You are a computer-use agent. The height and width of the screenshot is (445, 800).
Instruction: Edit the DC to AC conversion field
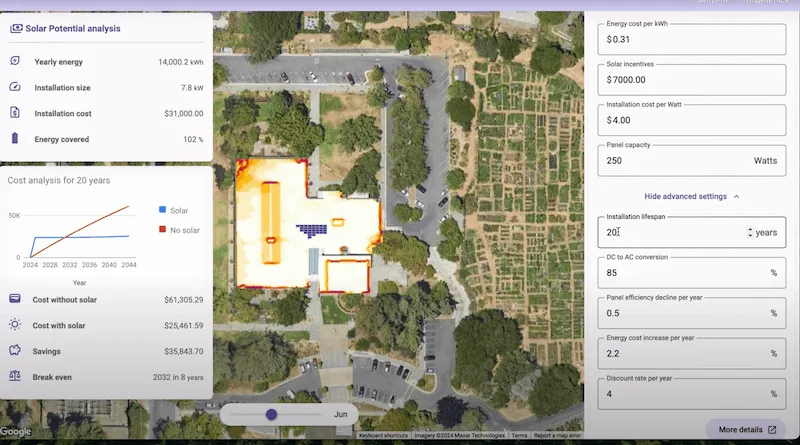coord(691,273)
